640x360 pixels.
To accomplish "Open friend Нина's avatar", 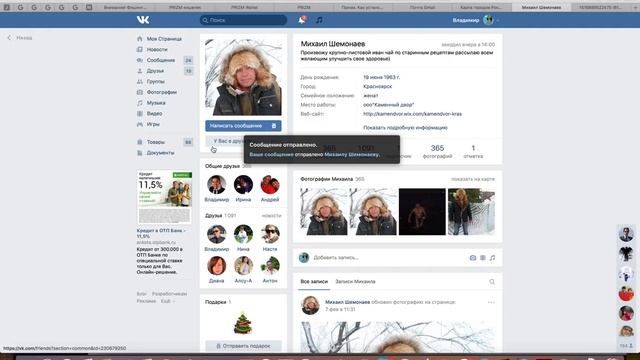I will click(x=243, y=234).
